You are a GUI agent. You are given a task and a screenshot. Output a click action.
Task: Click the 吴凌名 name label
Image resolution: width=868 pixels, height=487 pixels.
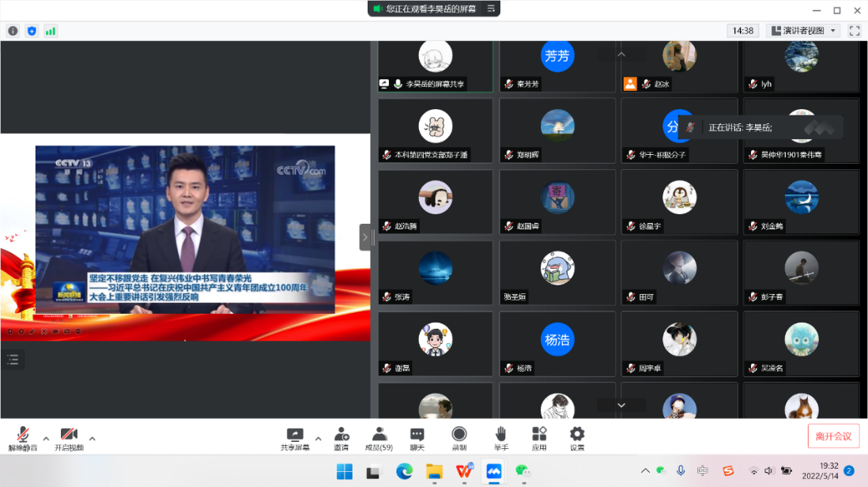(772, 368)
